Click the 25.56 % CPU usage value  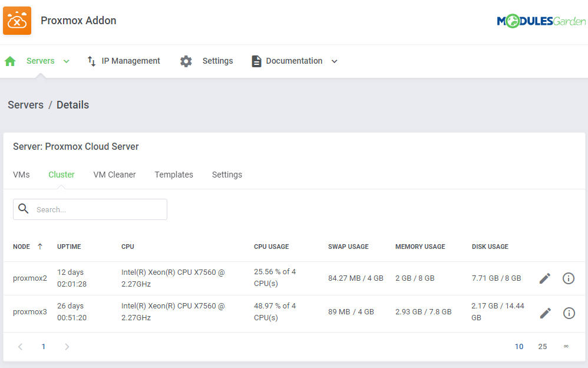275,278
